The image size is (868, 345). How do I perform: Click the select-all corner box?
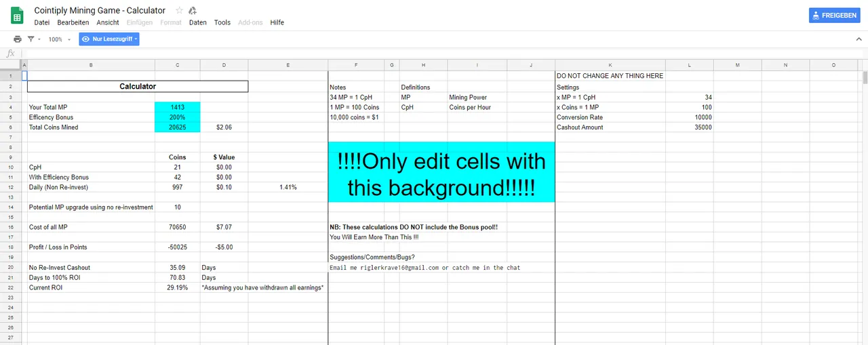pos(11,65)
